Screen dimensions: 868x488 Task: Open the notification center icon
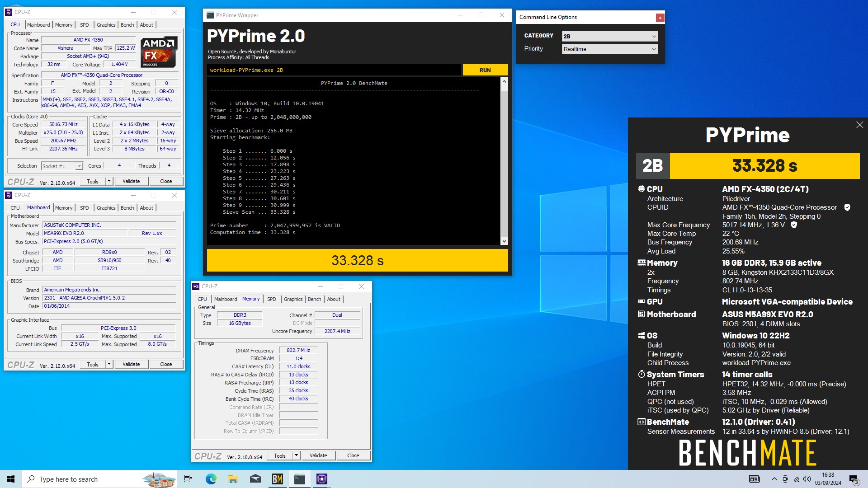(x=854, y=479)
